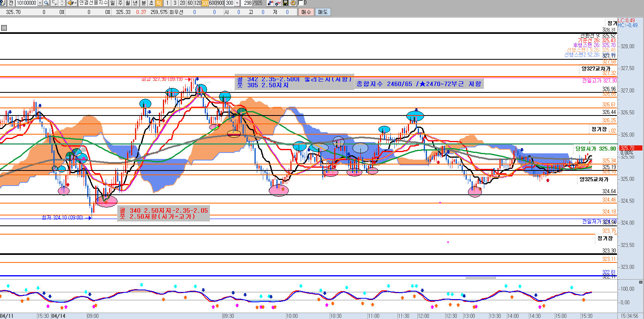Open the speaker icon dropdown arrow
The image size is (644, 319).
point(75,3)
